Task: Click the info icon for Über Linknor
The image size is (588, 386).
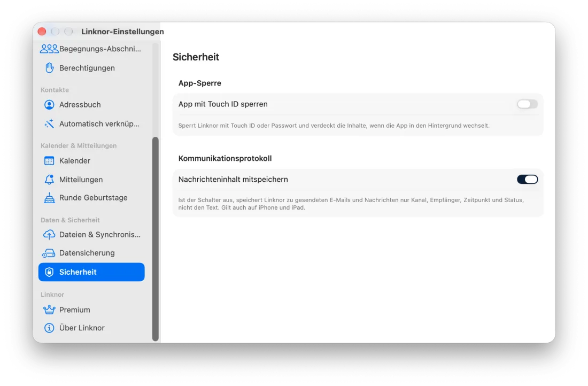Action: (49, 328)
